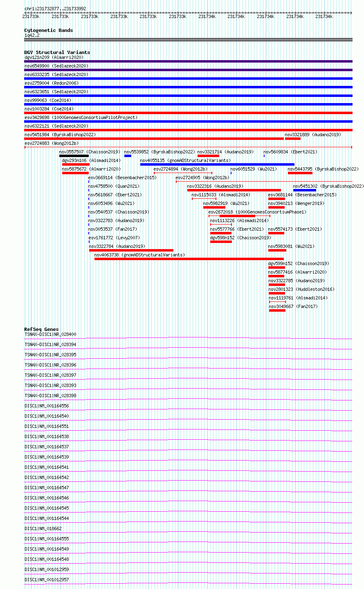
Task: Open variant label esv2759004 (Redon2006)
Action: coord(52,83)
